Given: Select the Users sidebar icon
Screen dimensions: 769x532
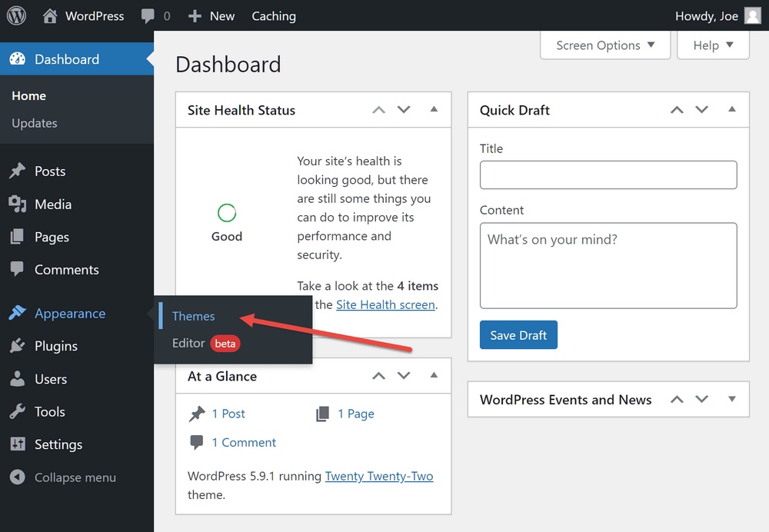Looking at the screenshot, I should (17, 379).
